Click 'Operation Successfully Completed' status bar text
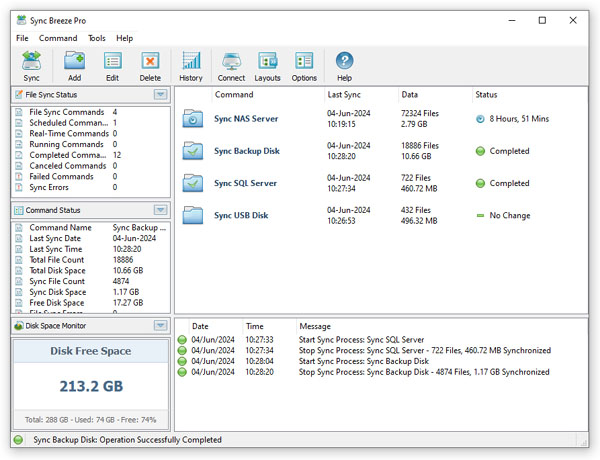600x460 pixels. (x=160, y=440)
